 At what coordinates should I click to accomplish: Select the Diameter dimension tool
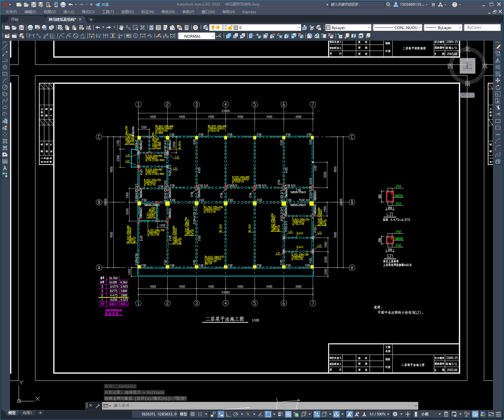[76, 36]
